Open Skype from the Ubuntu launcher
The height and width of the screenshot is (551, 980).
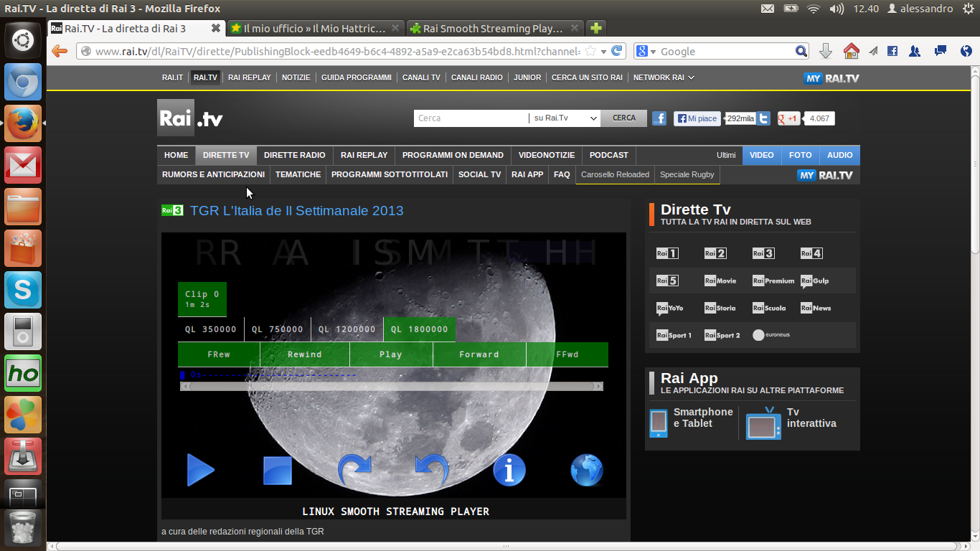pyautogui.click(x=23, y=290)
